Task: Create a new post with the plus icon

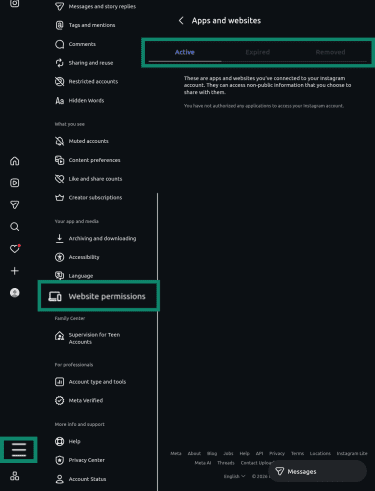Action: pos(14,271)
